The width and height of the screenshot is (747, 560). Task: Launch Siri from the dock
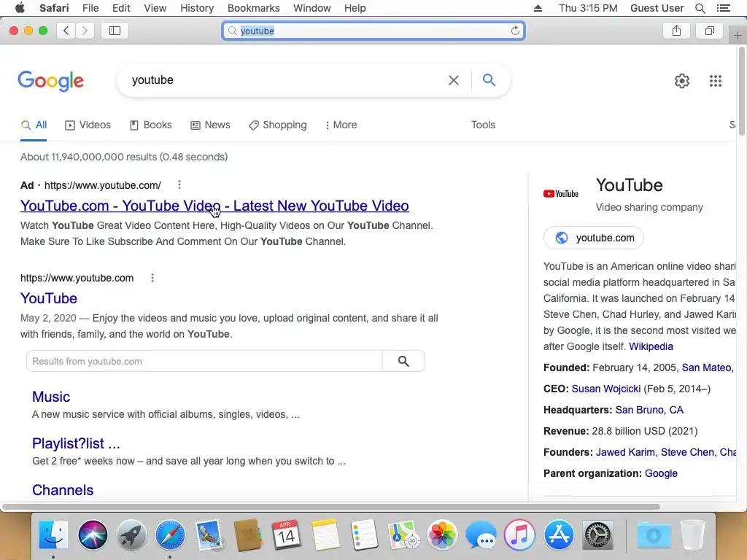[93, 534]
